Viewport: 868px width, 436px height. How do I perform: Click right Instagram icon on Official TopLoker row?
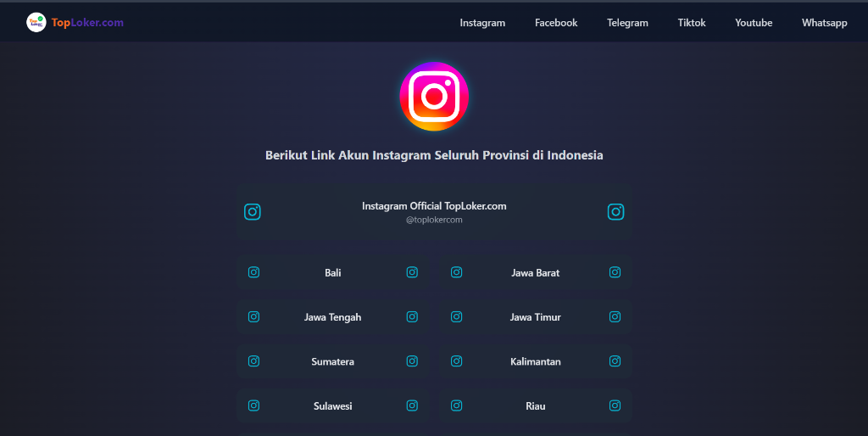click(x=615, y=211)
